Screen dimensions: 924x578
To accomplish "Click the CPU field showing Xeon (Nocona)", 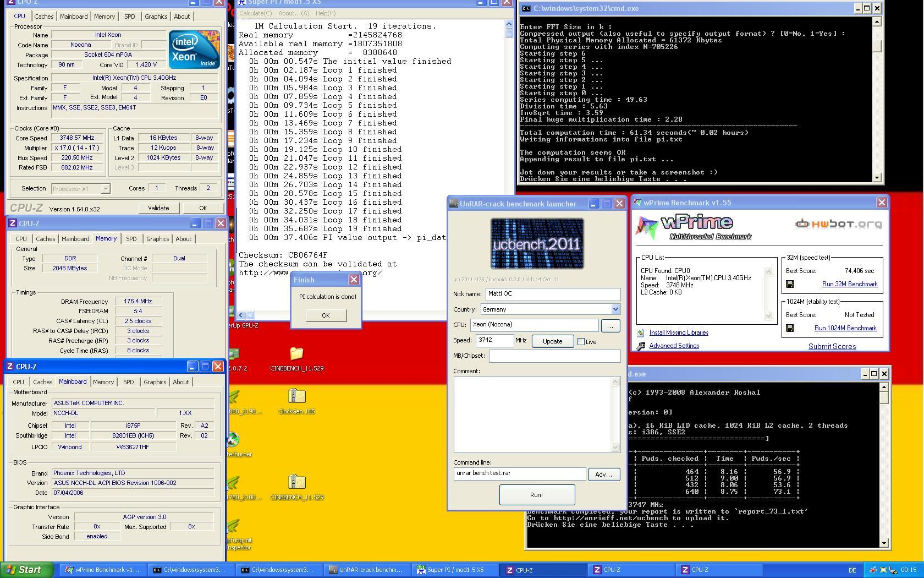I will tap(534, 325).
